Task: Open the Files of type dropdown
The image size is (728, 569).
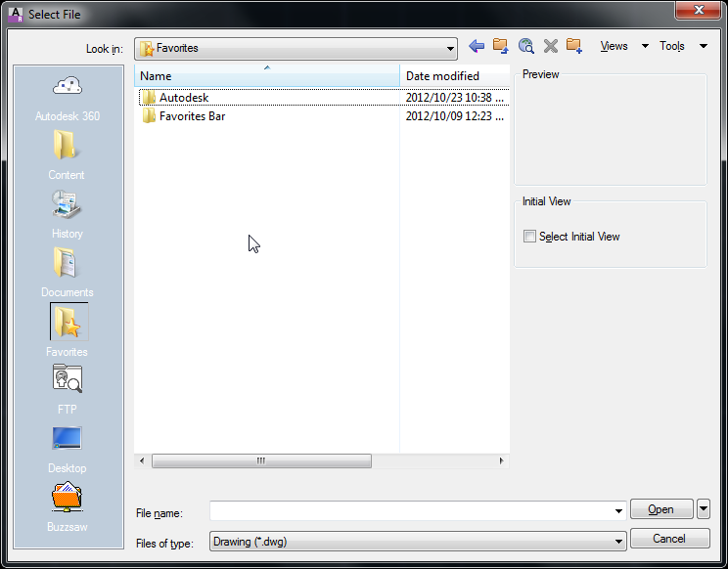Action: 418,542
